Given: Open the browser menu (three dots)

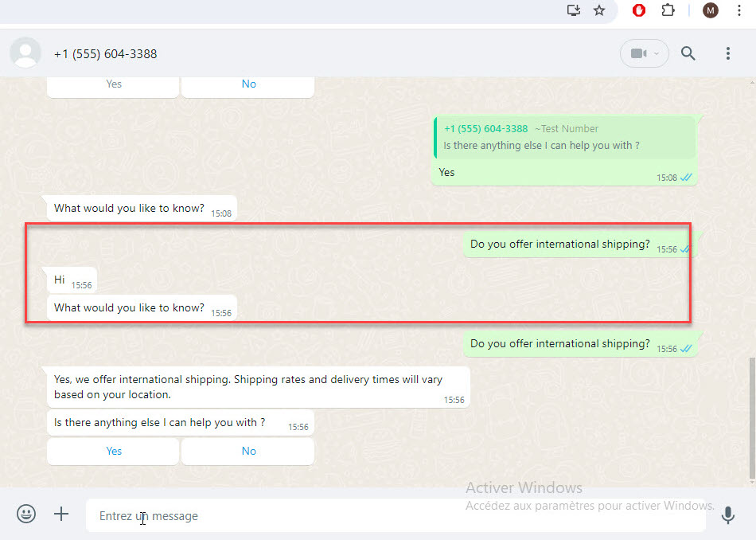Looking at the screenshot, I should pyautogui.click(x=739, y=10).
